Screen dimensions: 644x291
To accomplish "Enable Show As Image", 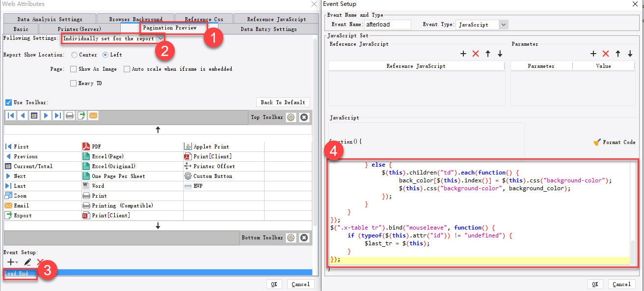I will 73,68.
